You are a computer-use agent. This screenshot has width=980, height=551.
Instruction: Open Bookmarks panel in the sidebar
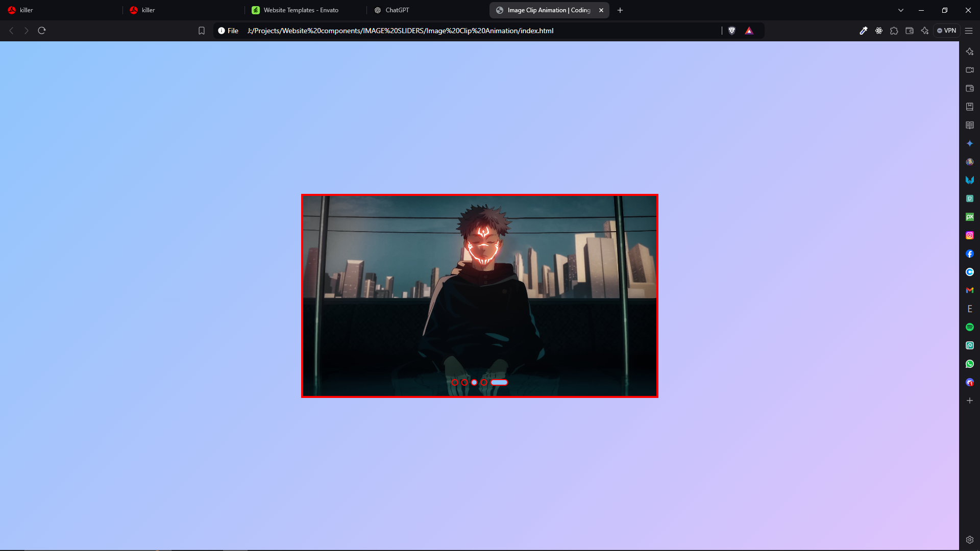pyautogui.click(x=970, y=107)
